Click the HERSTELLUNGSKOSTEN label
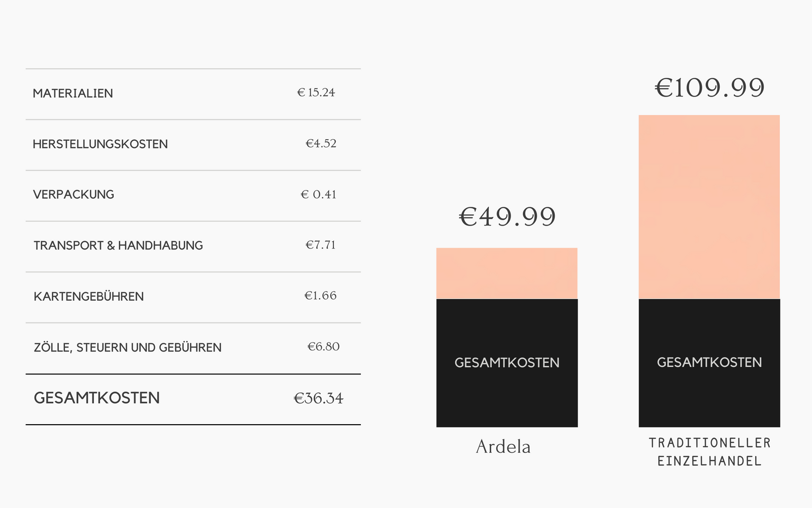 [100, 144]
